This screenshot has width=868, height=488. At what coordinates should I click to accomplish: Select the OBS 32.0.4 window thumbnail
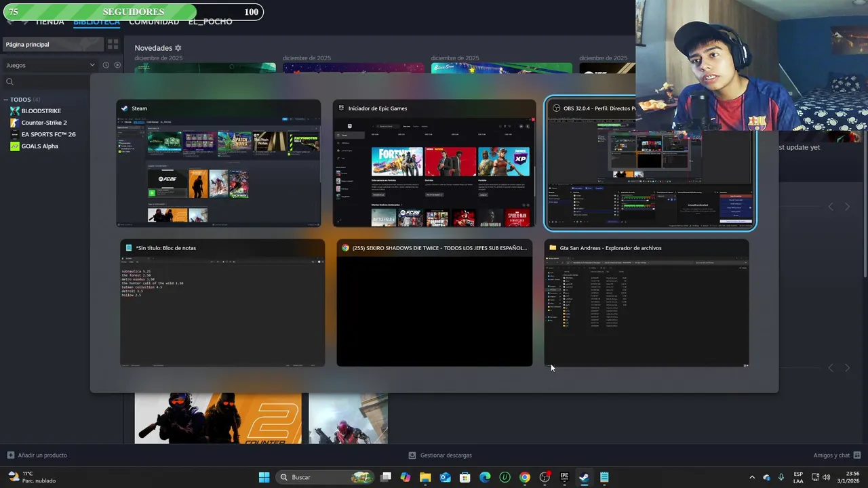coord(650,163)
